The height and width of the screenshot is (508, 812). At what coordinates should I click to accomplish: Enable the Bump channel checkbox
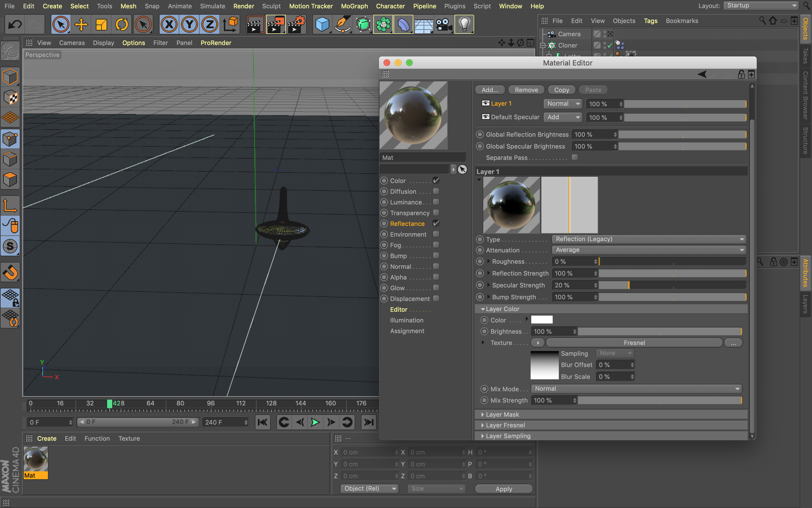coord(436,256)
